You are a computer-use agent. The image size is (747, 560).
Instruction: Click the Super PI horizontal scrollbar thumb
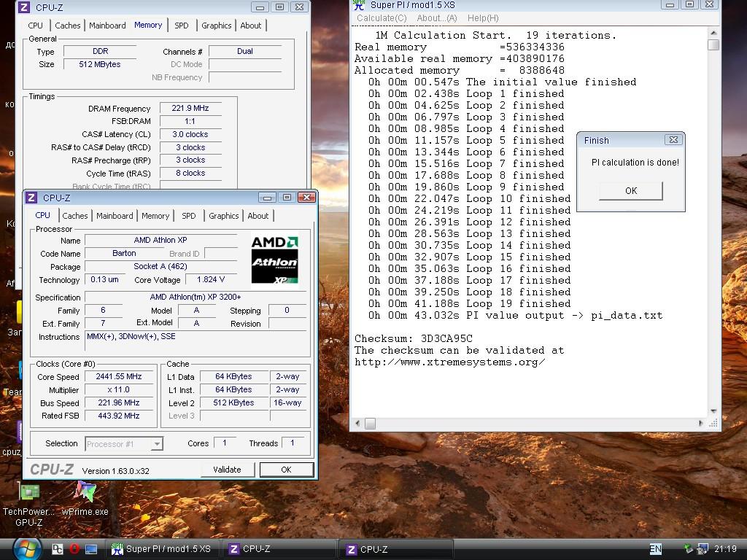click(370, 423)
